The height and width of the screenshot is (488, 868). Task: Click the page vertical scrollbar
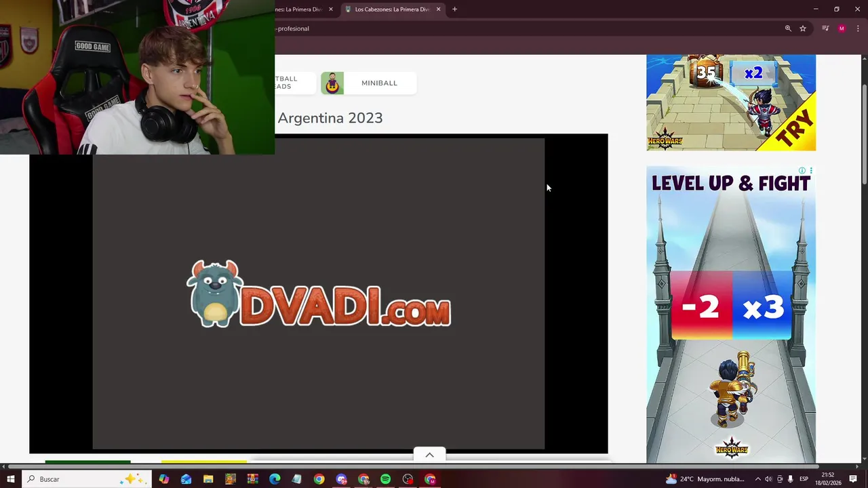point(864,134)
